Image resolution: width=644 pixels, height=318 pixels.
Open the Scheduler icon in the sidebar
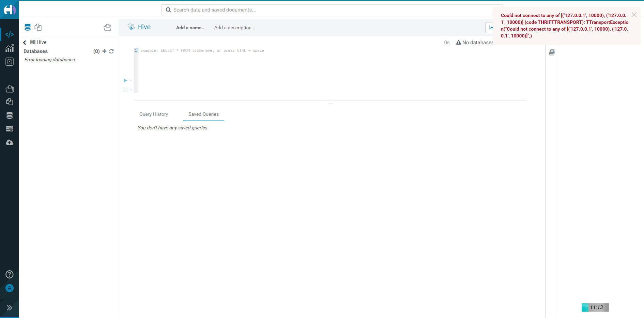click(9, 62)
